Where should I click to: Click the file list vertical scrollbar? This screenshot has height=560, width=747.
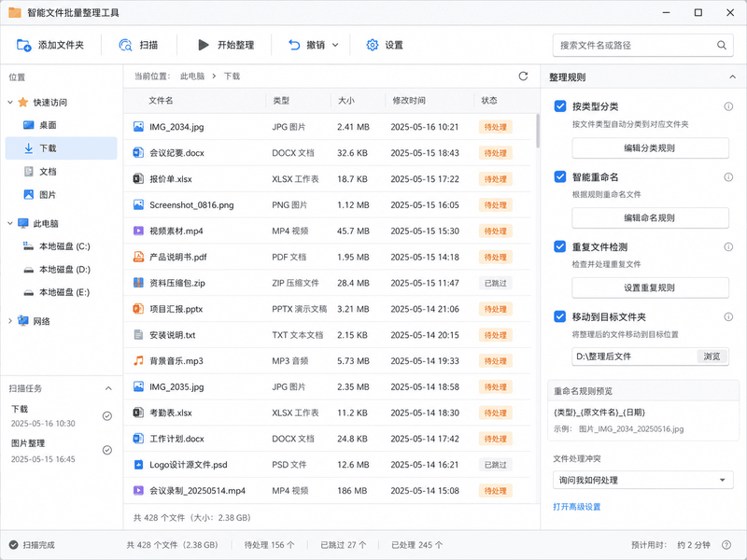point(538,131)
